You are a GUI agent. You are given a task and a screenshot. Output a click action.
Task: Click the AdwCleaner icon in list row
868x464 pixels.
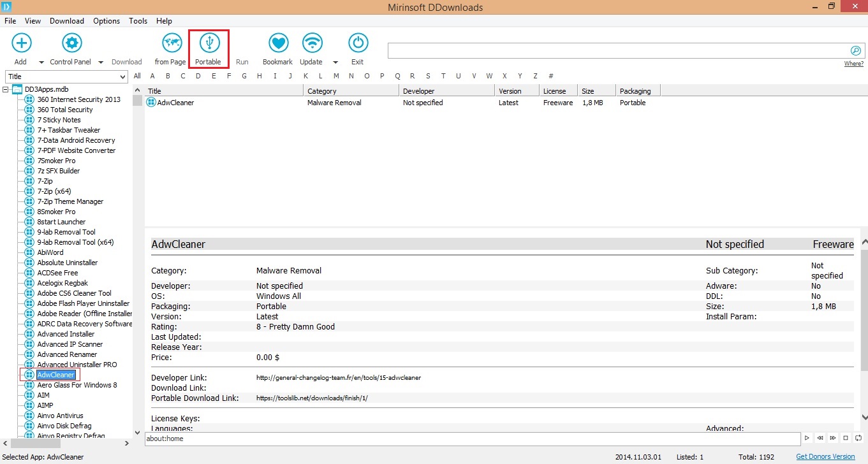(152, 103)
